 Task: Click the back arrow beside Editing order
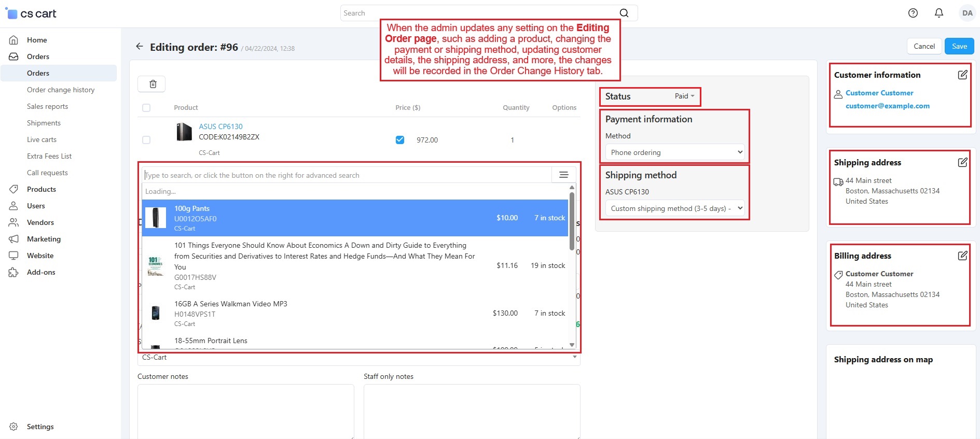click(140, 47)
